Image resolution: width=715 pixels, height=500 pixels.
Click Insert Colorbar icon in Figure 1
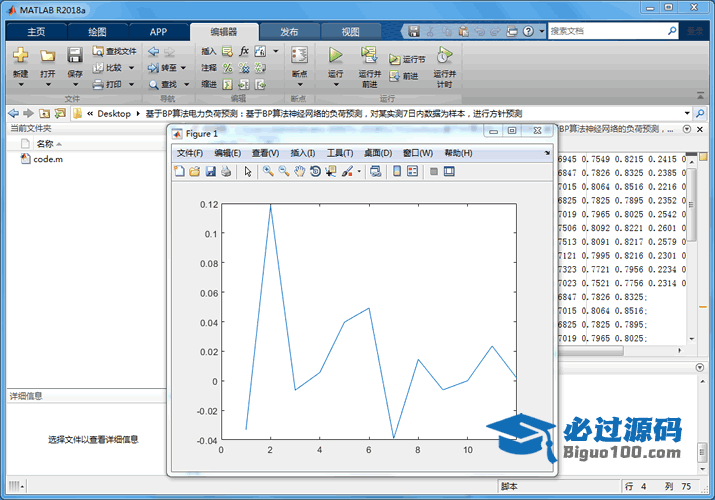(x=397, y=171)
